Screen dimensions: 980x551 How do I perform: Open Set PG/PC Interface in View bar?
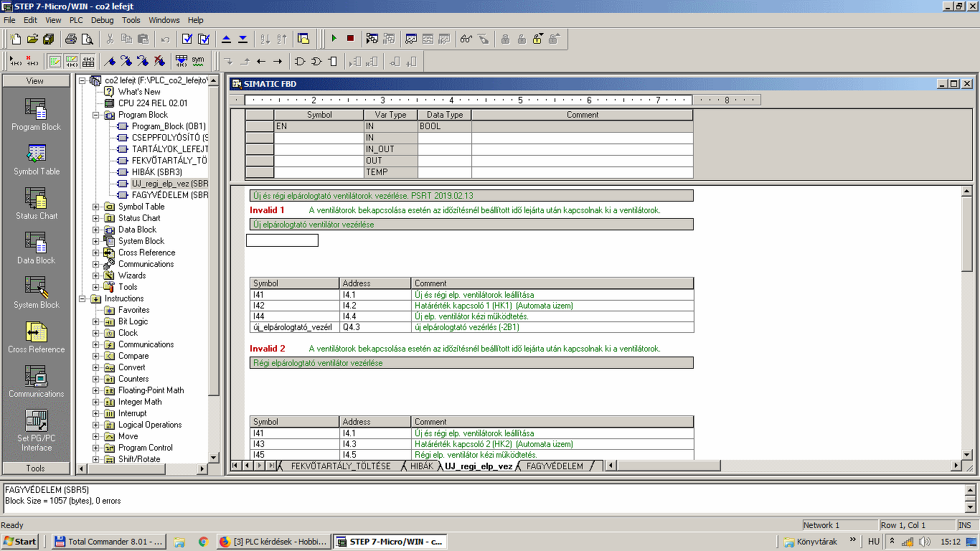[36, 430]
